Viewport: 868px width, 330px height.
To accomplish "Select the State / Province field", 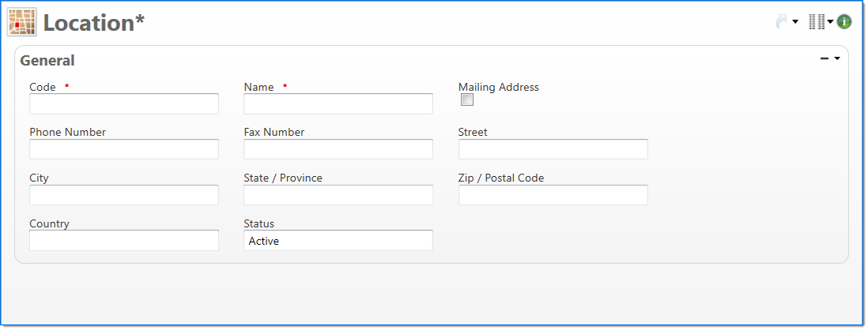I will click(x=338, y=195).
